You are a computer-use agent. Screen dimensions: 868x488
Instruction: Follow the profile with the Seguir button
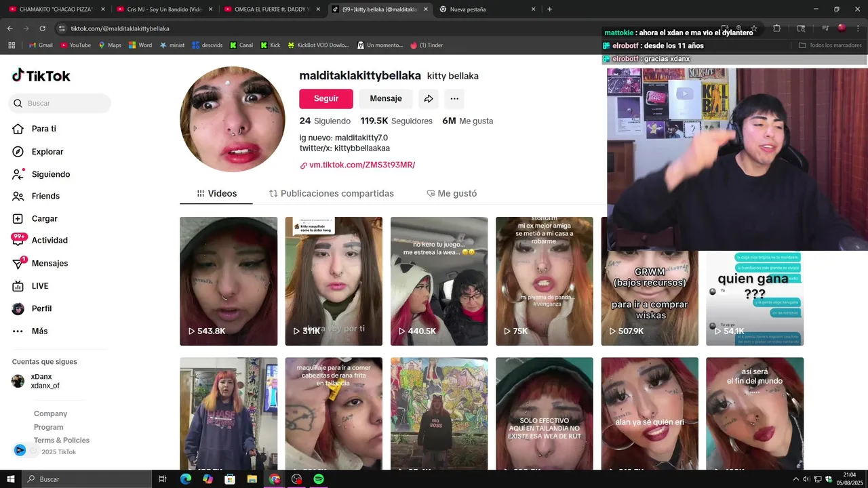coord(326,99)
